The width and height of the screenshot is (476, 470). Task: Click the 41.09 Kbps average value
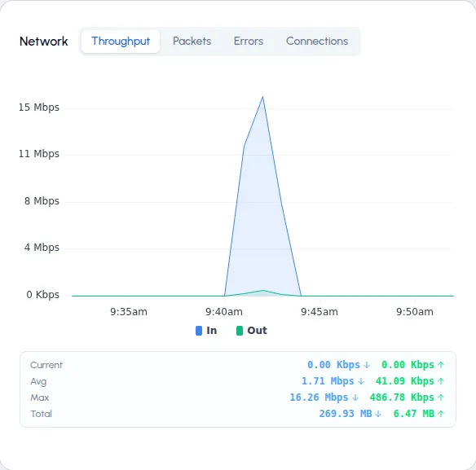pyautogui.click(x=405, y=381)
